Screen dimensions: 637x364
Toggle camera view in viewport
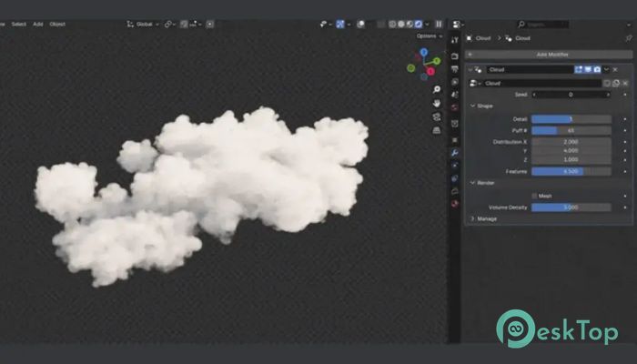click(x=437, y=117)
